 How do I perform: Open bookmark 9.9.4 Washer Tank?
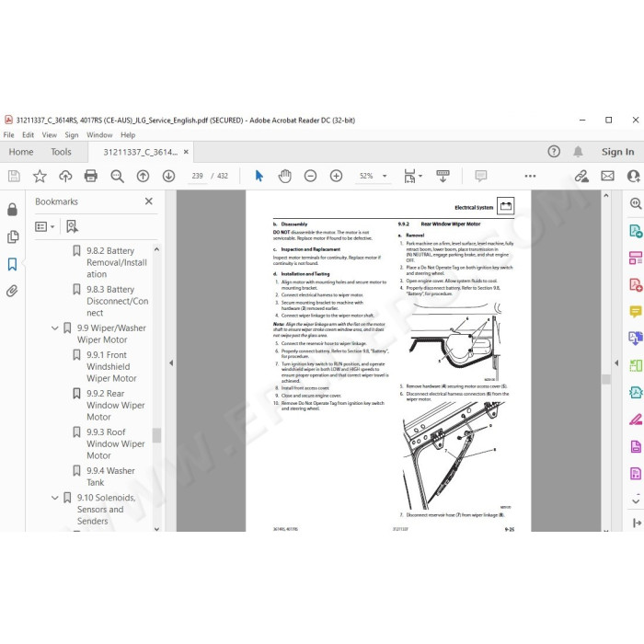point(110,477)
